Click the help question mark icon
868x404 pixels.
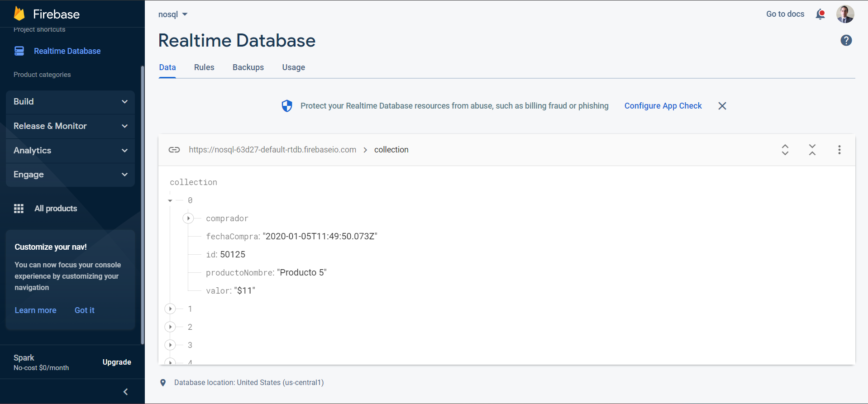(846, 40)
